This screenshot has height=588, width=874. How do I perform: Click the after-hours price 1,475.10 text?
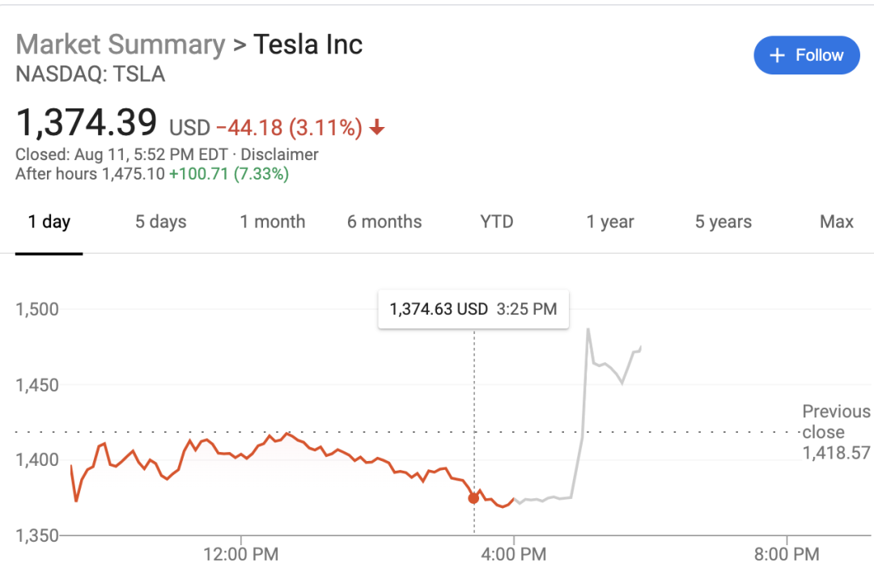(x=133, y=174)
